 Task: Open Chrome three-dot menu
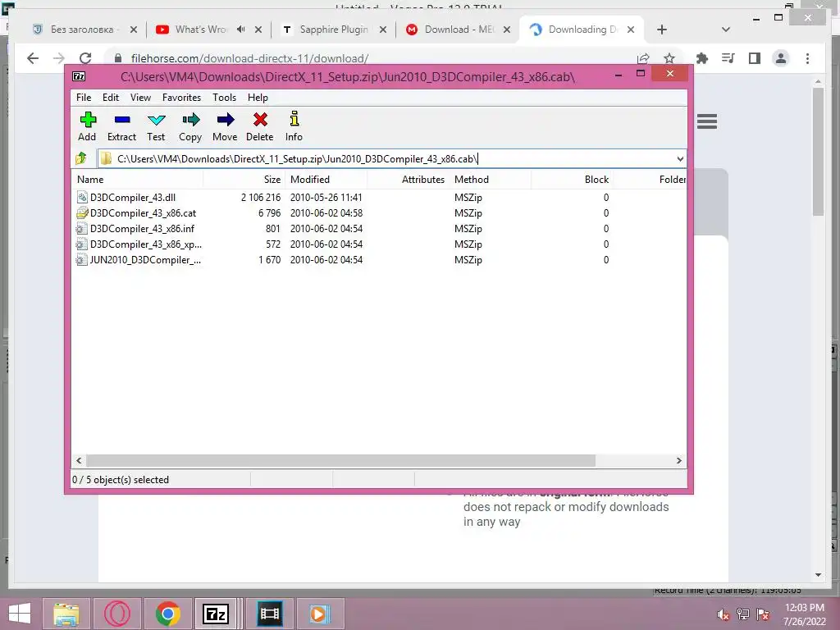[807, 58]
